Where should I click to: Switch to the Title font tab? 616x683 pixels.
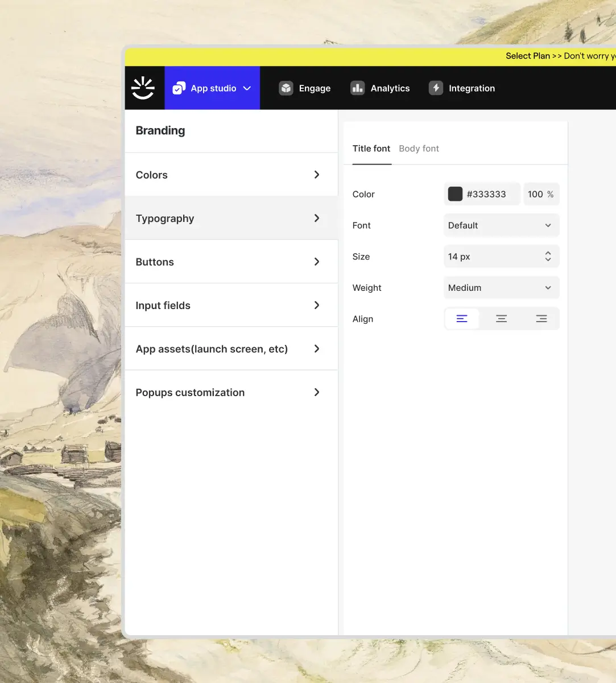click(371, 149)
